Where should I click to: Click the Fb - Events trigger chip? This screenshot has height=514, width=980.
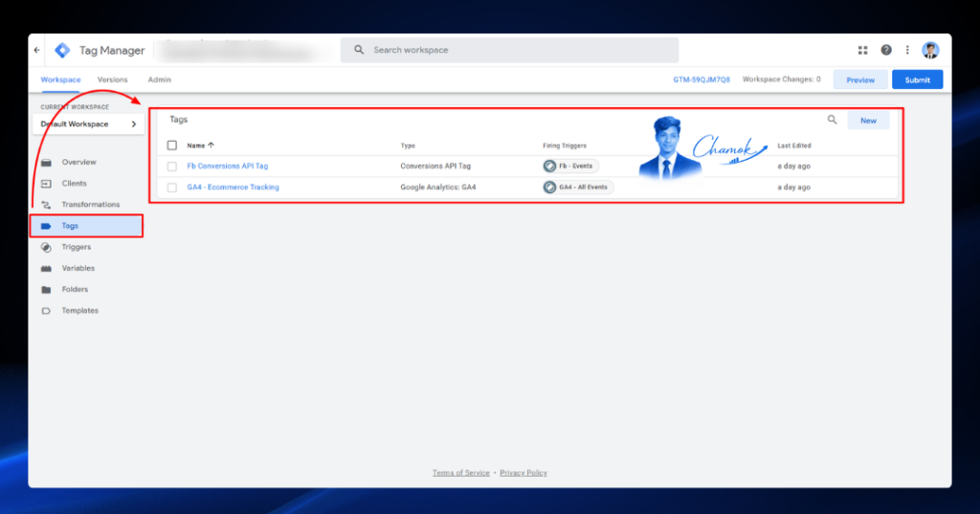click(570, 167)
